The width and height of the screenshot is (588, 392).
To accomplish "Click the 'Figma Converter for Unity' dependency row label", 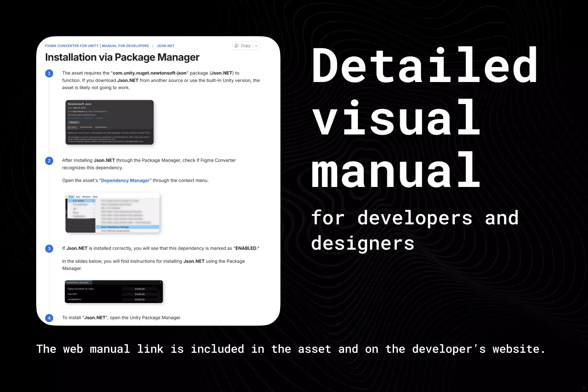I will 81,289.
